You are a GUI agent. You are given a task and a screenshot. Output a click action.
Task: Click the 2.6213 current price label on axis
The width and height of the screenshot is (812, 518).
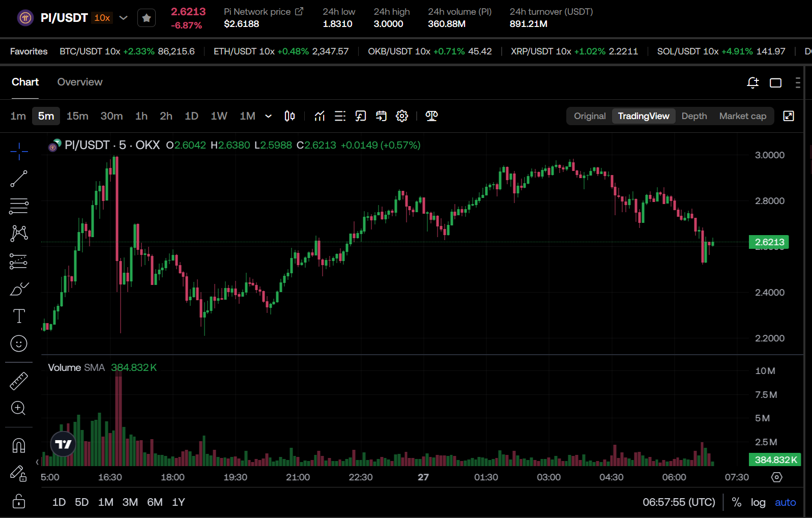[769, 242]
